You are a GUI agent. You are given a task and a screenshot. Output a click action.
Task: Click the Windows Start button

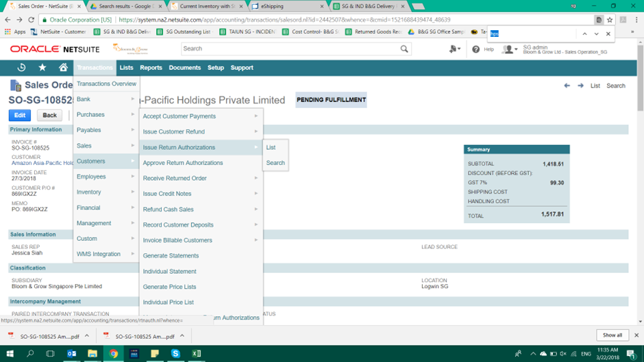tap(10, 353)
